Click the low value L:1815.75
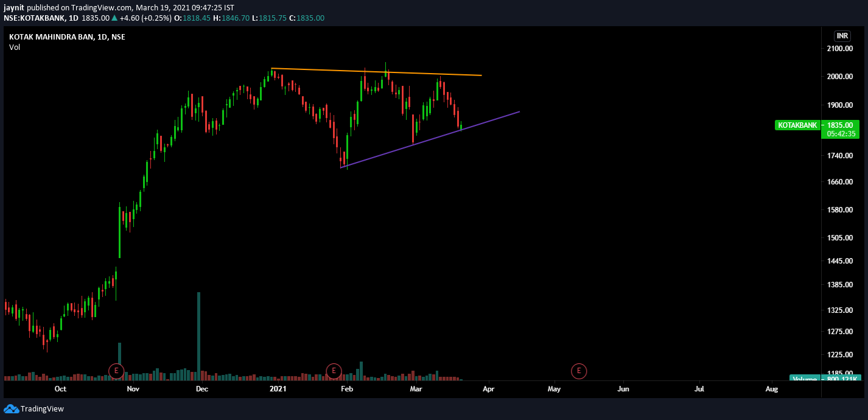Image resolution: width=868 pixels, height=420 pixels. (269, 18)
